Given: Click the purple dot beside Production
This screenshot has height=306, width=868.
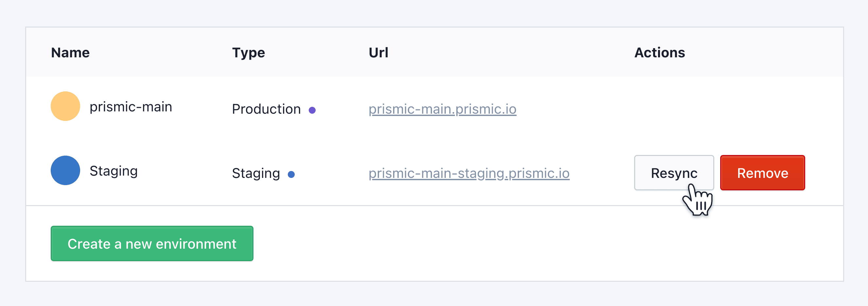Looking at the screenshot, I should (313, 110).
